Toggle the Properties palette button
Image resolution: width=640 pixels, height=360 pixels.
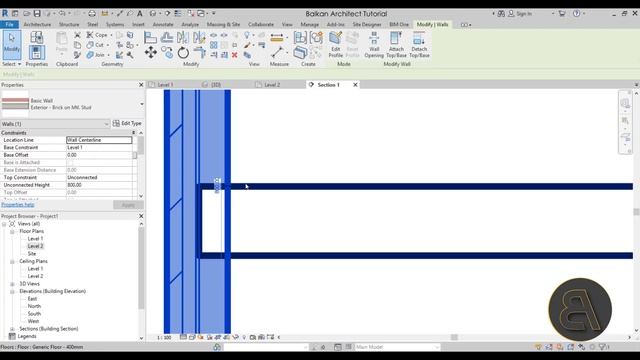coord(36,53)
